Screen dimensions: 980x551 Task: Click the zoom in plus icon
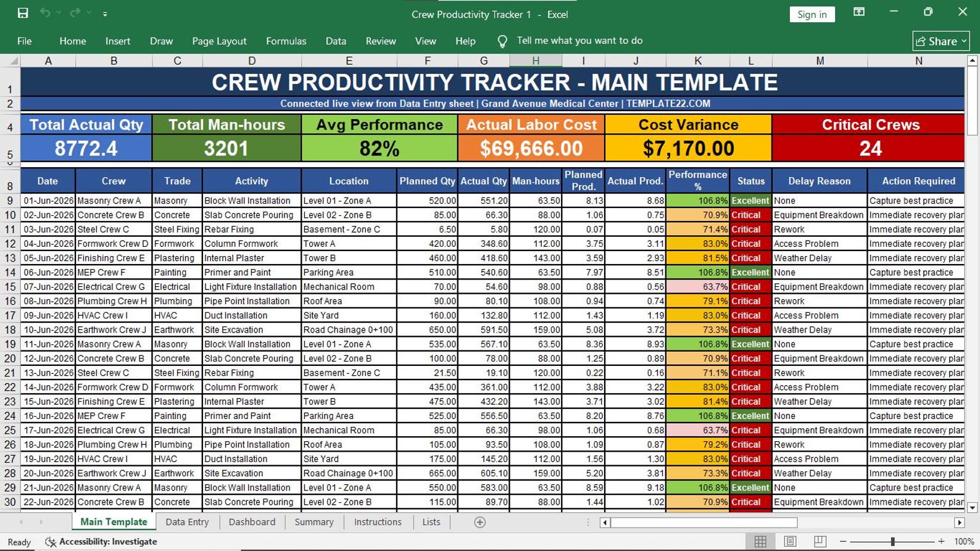(x=941, y=542)
